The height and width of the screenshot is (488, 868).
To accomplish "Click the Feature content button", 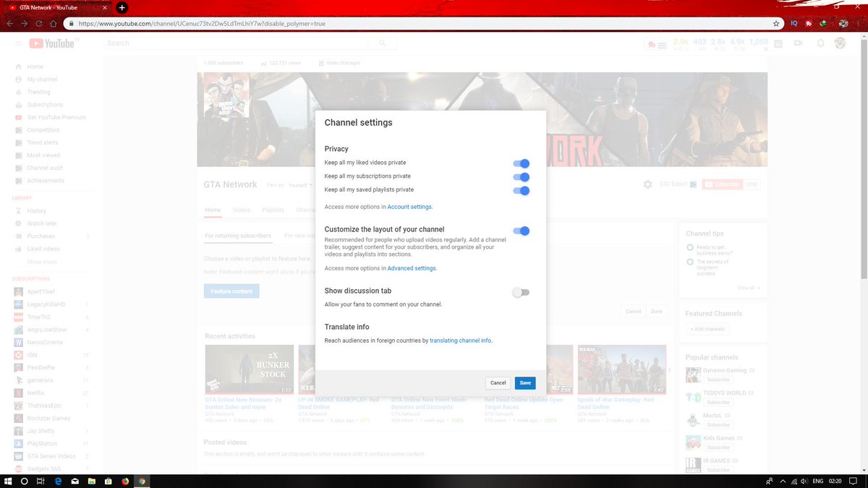I will pyautogui.click(x=231, y=291).
